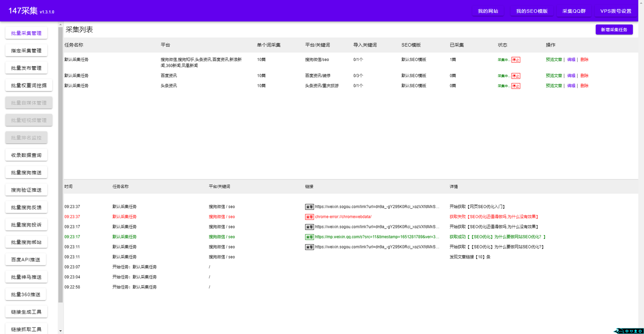Click 删除 for the 百度资讯/装修 task
644x334 pixels.
point(584,76)
